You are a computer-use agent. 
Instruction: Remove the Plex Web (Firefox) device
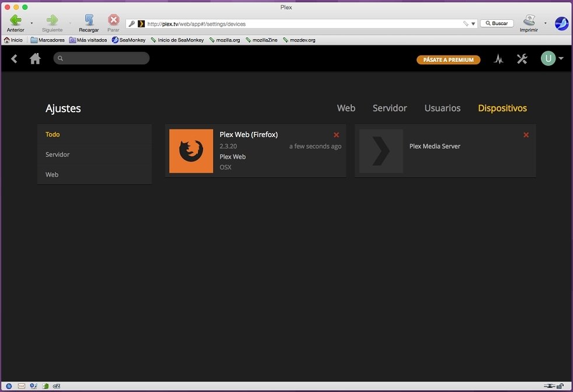click(x=336, y=135)
